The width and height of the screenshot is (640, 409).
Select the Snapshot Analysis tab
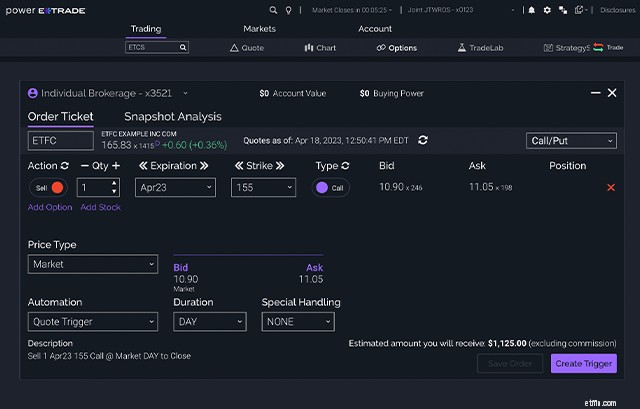point(173,117)
